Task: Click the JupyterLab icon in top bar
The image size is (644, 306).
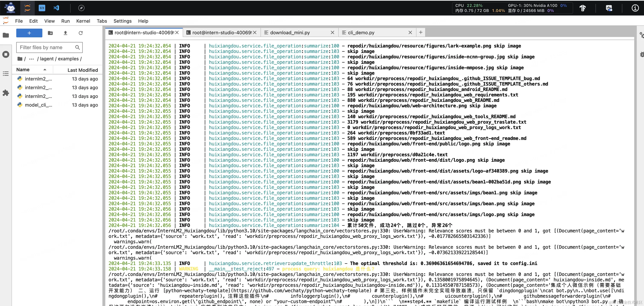Action: pos(27,8)
